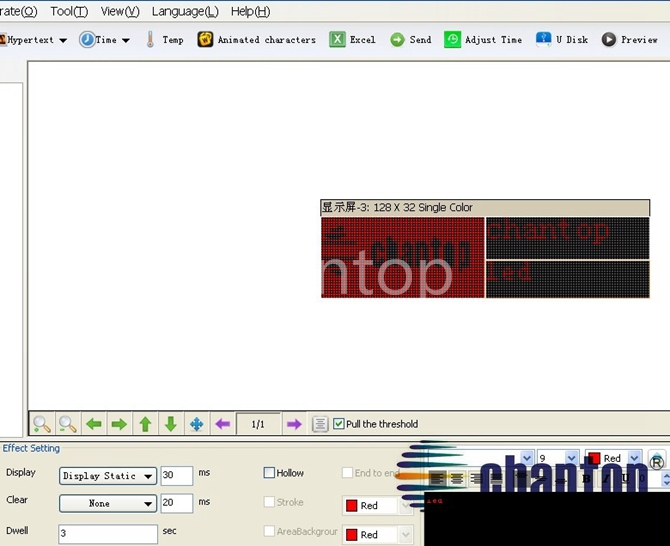Toggle Pull the threshold checkbox

338,424
